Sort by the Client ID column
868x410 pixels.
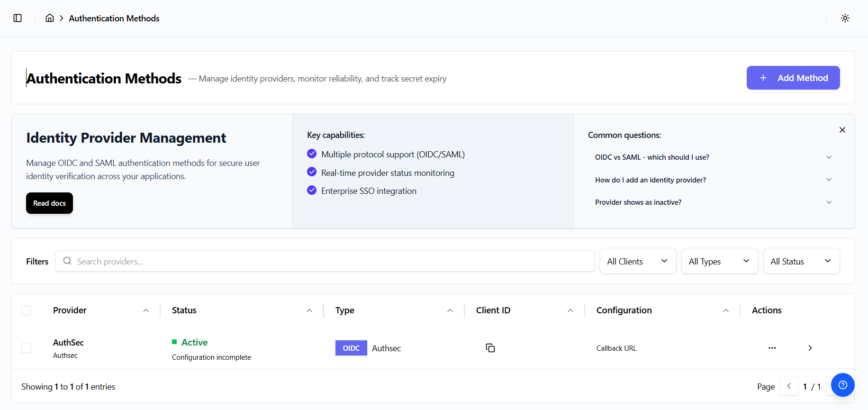coord(524,310)
